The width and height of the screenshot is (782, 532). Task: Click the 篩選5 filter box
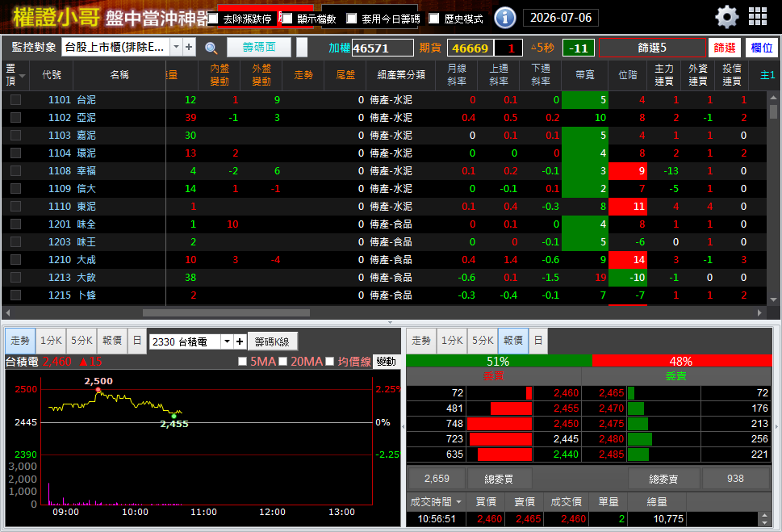652,48
